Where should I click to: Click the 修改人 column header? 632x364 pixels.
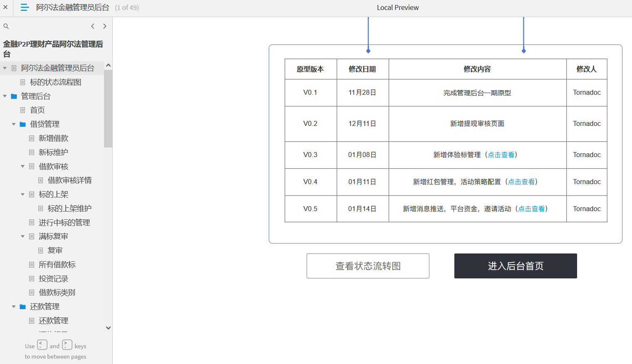(x=587, y=69)
